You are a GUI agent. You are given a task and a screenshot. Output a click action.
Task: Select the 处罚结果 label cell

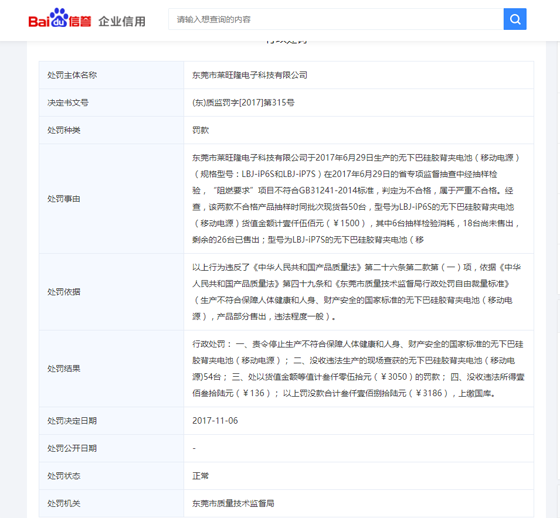pyautogui.click(x=111, y=369)
